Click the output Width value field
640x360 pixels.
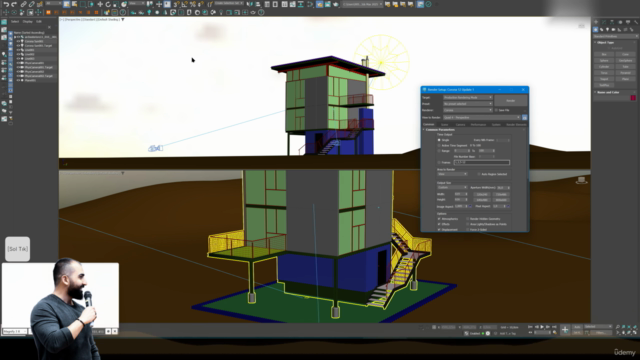click(x=460, y=194)
